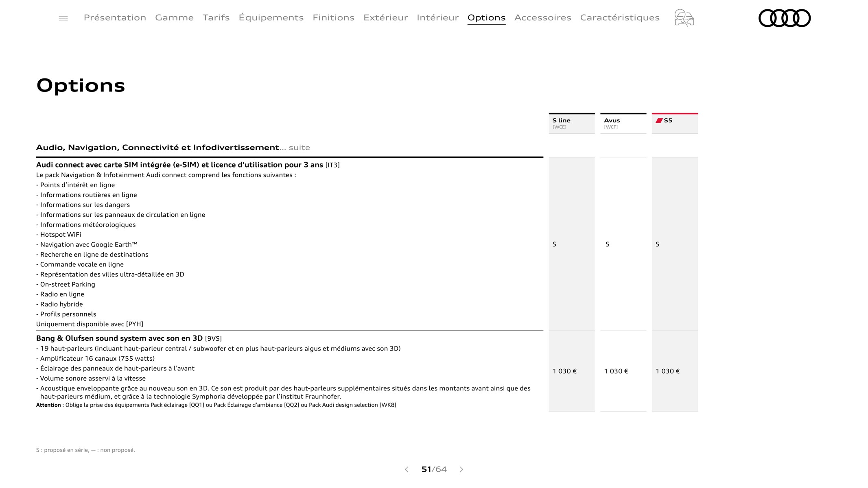Image resolution: width=868 pixels, height=488 pixels.
Task: Click 'Profils personnels' line
Action: pyautogui.click(x=66, y=314)
